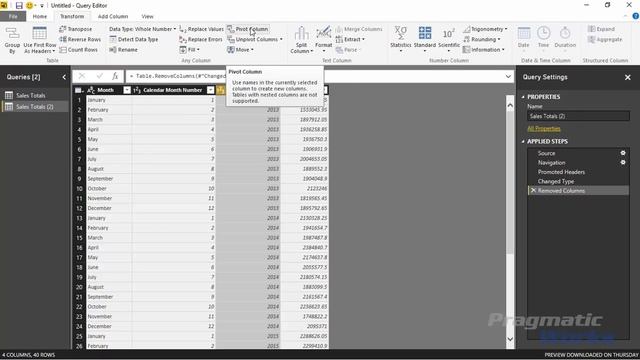Open Scientific number operations
The width and height of the screenshot is (640, 360).
[449, 40]
